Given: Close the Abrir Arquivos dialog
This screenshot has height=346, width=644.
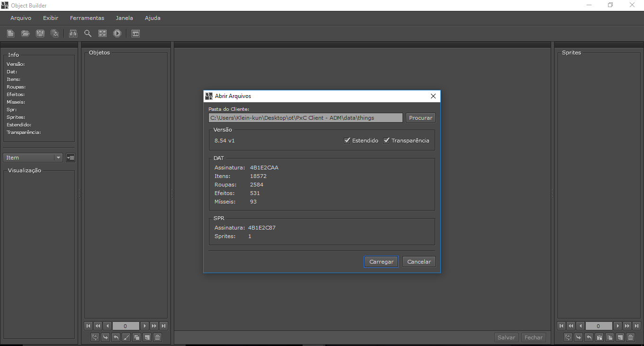Looking at the screenshot, I should pyautogui.click(x=433, y=96).
